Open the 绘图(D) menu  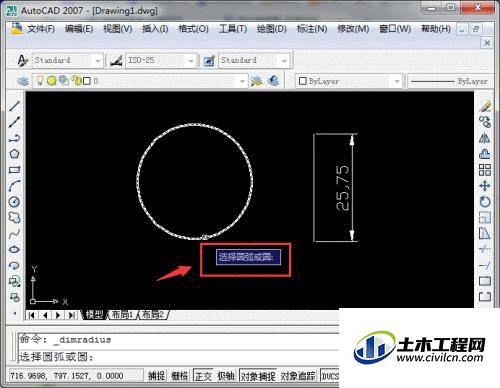(272, 29)
